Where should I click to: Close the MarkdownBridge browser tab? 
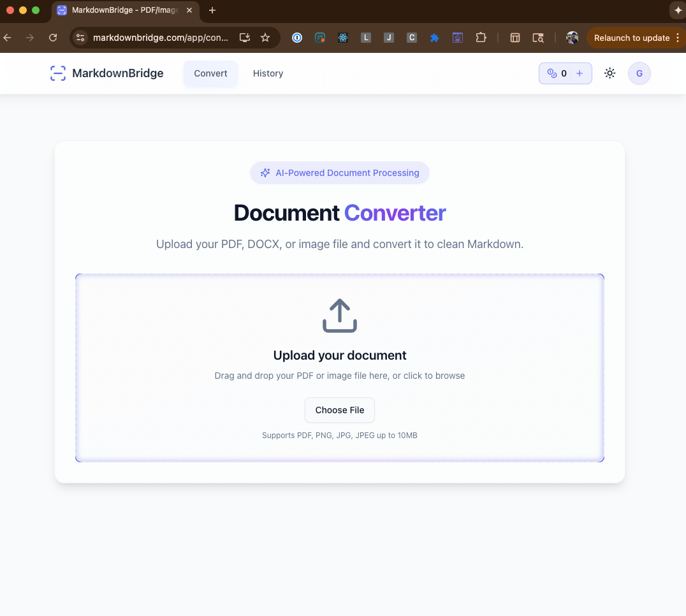[x=189, y=10]
